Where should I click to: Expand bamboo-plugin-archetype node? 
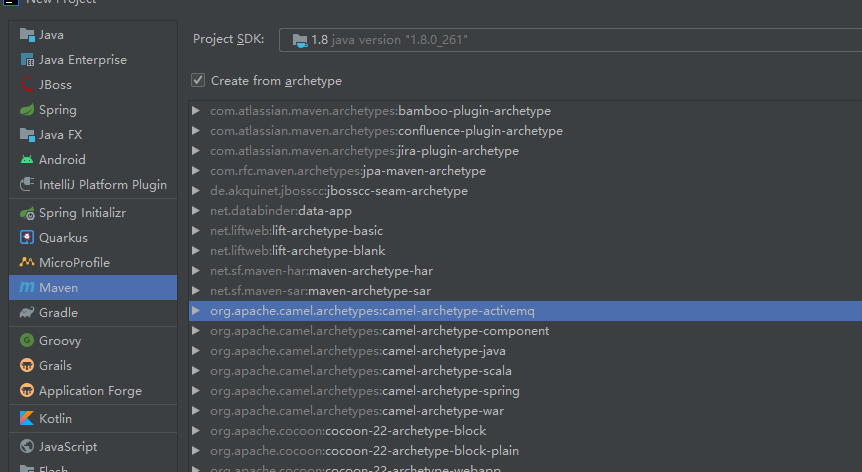[x=196, y=110]
